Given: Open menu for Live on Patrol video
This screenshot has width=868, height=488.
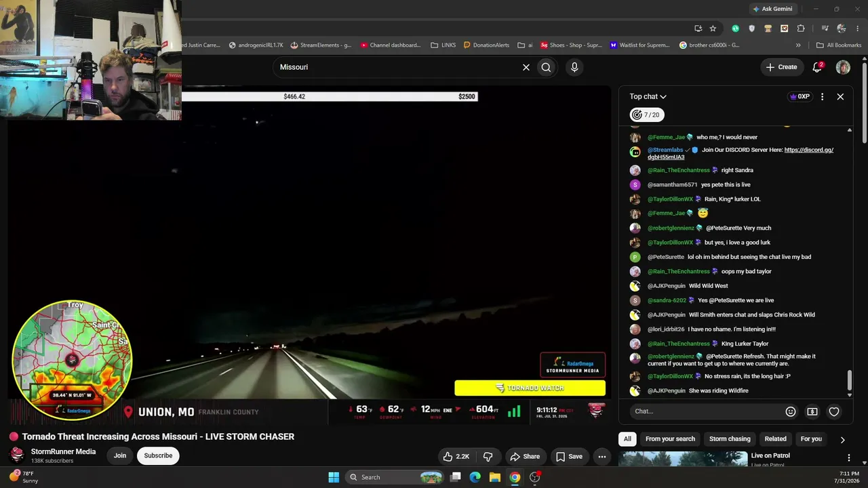Looking at the screenshot, I should 848,457.
